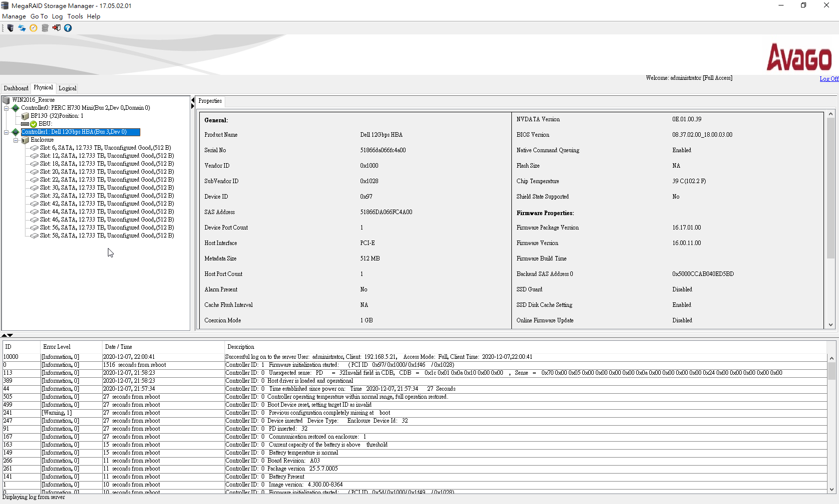Screen dimensions: 839x504
Task: Open help with the blue question mark icon
Action: click(x=68, y=28)
